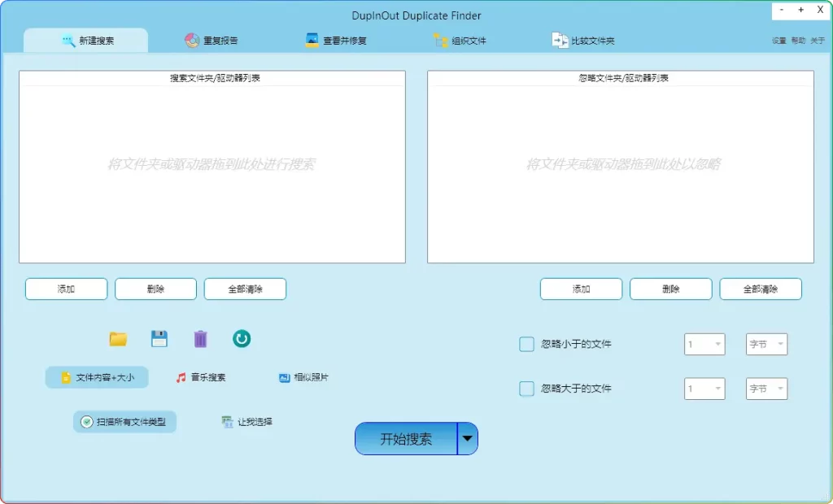Click the folder tree icon on 组织文件

coord(440,41)
